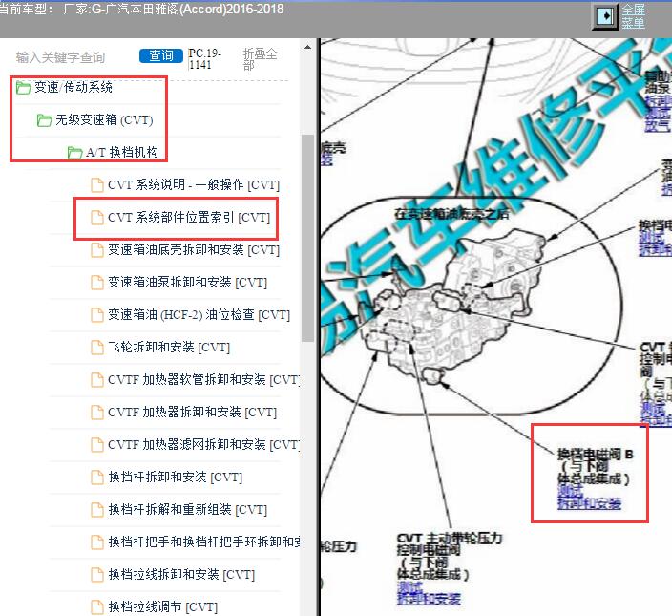Open the 全屏菜单 link
672x616 pixels.
pyautogui.click(x=633, y=16)
